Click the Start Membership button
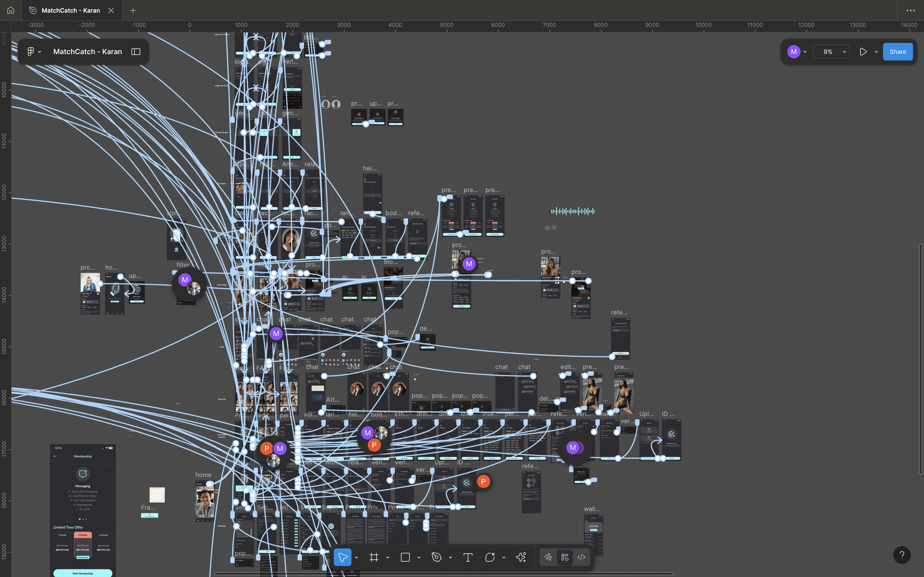The image size is (924, 577). (83, 573)
